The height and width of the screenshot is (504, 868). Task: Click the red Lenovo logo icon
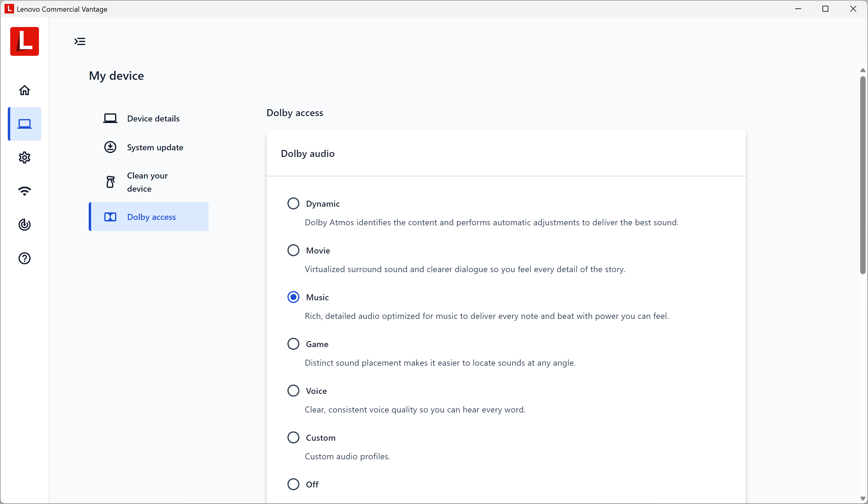pyautogui.click(x=25, y=41)
